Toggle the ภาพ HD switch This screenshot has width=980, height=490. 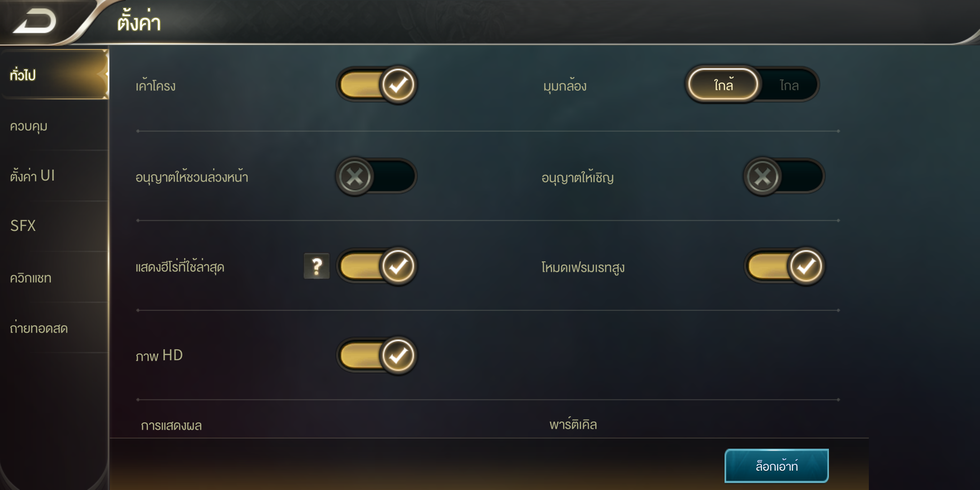[377, 355]
